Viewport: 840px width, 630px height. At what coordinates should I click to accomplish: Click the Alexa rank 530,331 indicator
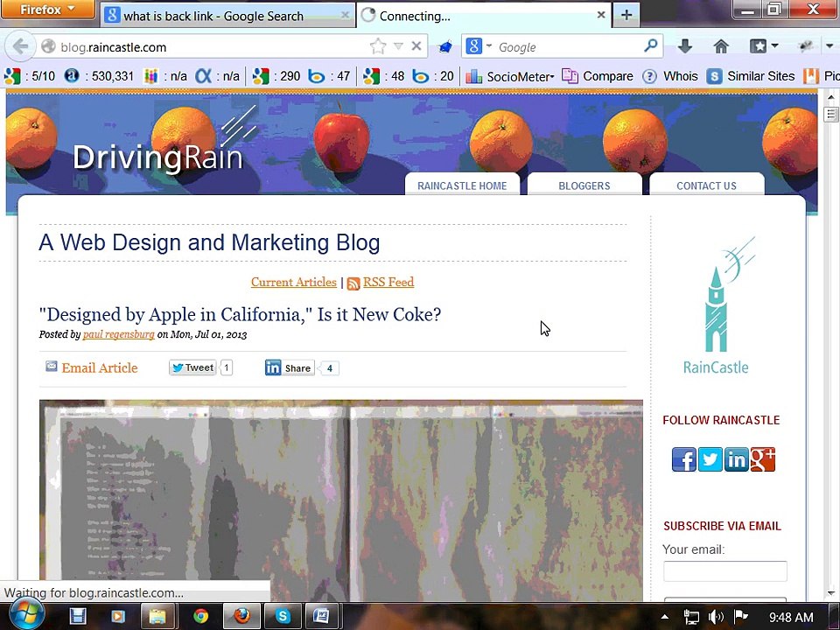(99, 76)
